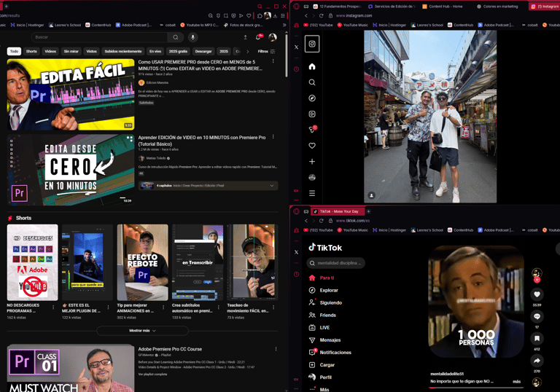Click the YouTube voice search microphone
This screenshot has width=560, height=392.
(192, 37)
